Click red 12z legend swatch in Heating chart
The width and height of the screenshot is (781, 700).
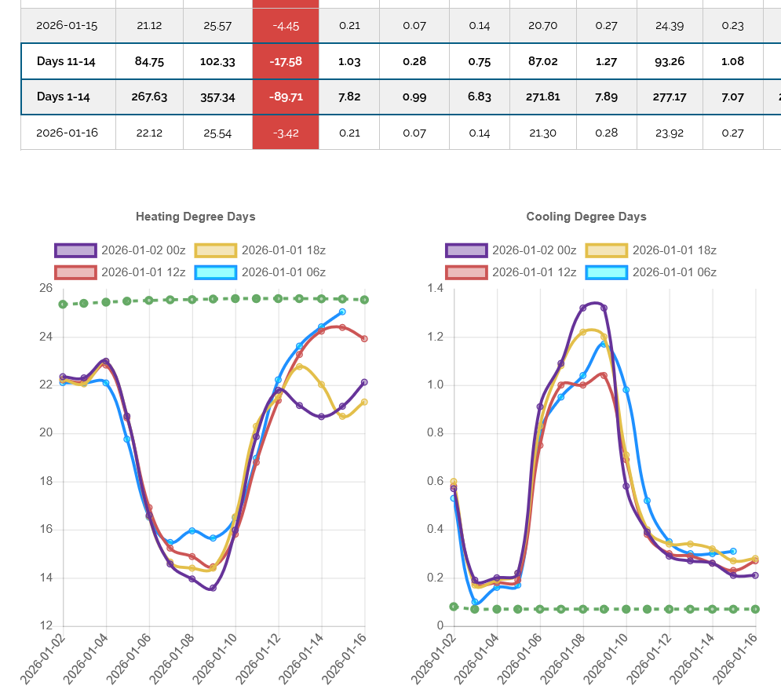point(75,272)
